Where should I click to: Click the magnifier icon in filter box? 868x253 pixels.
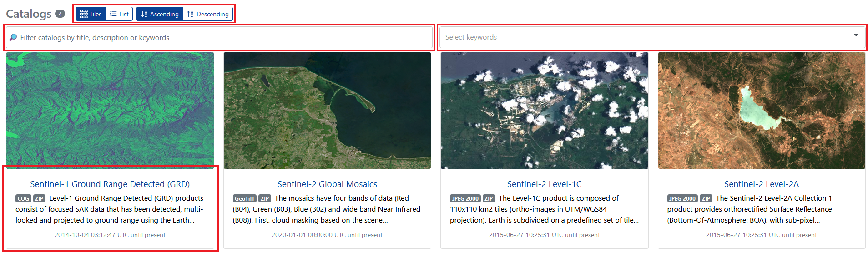13,37
